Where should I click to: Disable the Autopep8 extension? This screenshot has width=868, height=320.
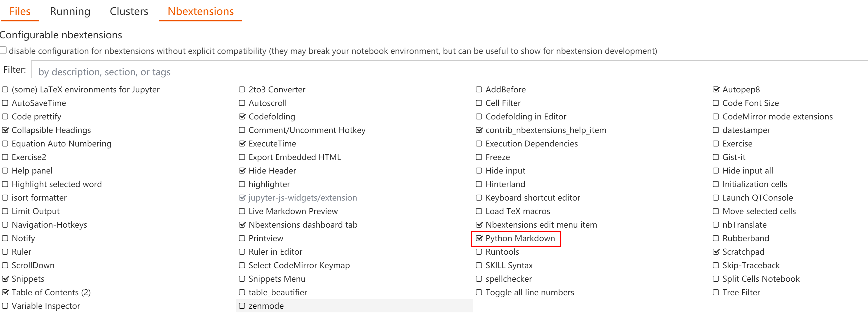[716, 90]
